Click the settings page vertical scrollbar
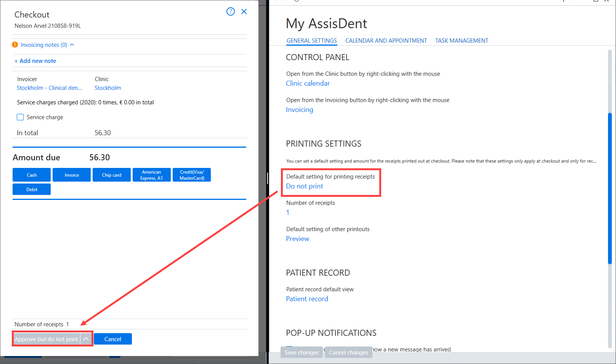 [610, 188]
